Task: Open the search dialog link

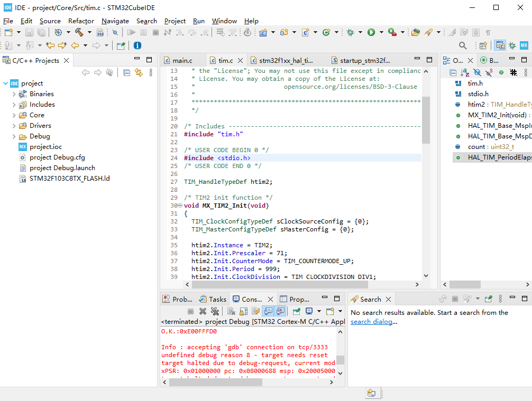Action: coord(372,322)
